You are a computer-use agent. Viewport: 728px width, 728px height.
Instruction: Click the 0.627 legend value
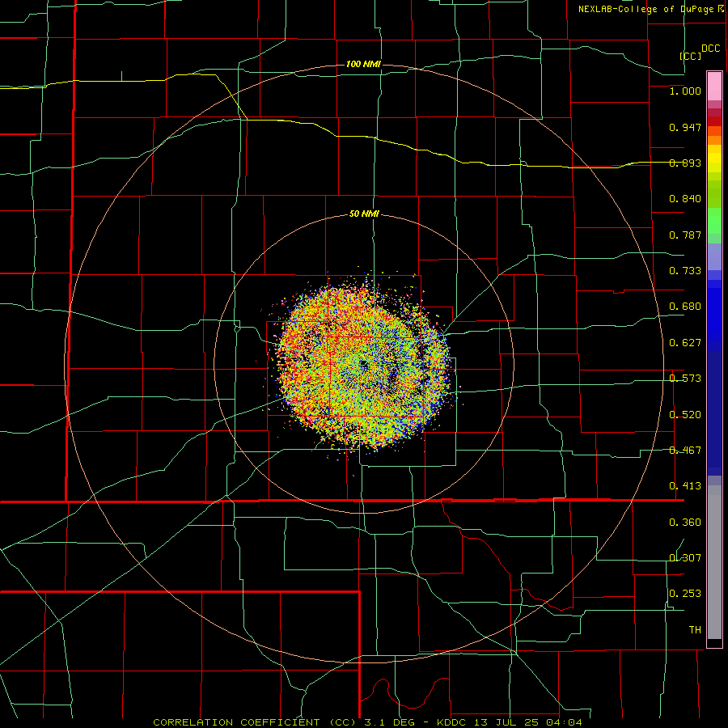click(x=685, y=343)
